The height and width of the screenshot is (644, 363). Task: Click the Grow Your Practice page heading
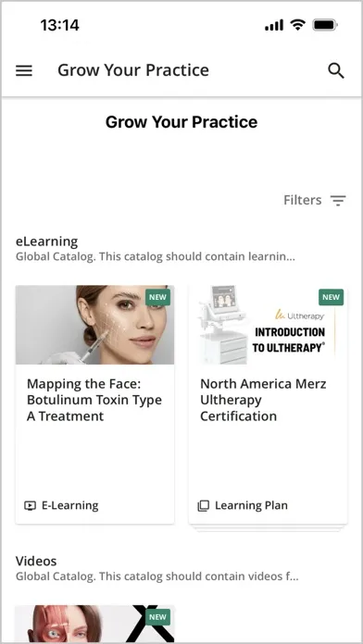(x=181, y=122)
